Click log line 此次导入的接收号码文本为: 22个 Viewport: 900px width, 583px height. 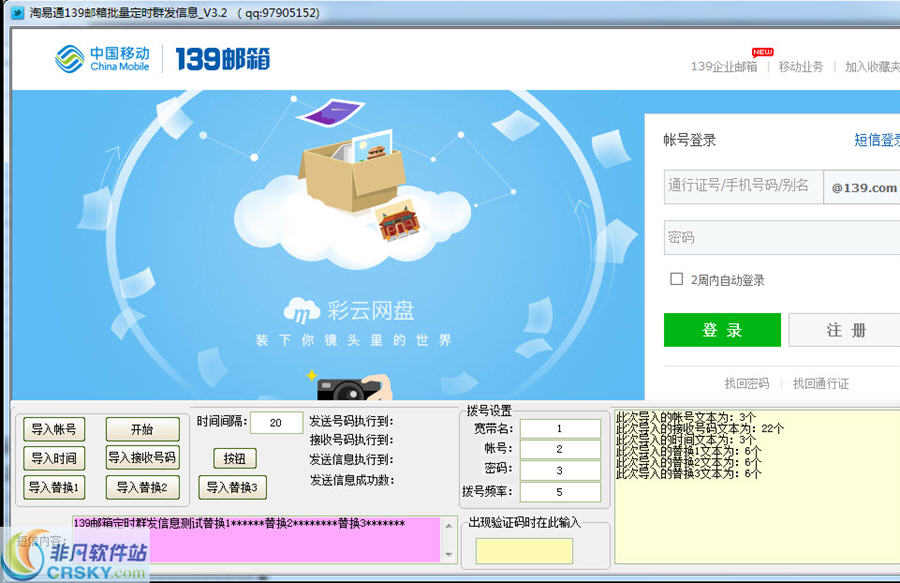tap(700, 428)
